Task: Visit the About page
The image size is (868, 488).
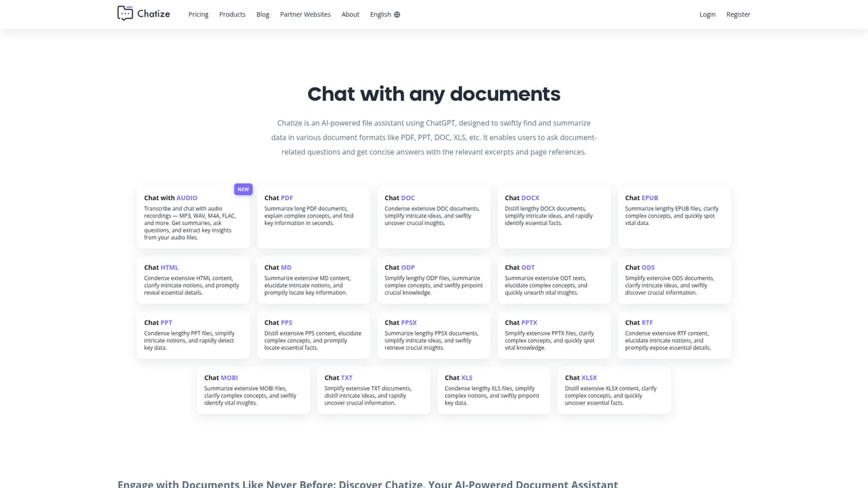Action: click(350, 14)
